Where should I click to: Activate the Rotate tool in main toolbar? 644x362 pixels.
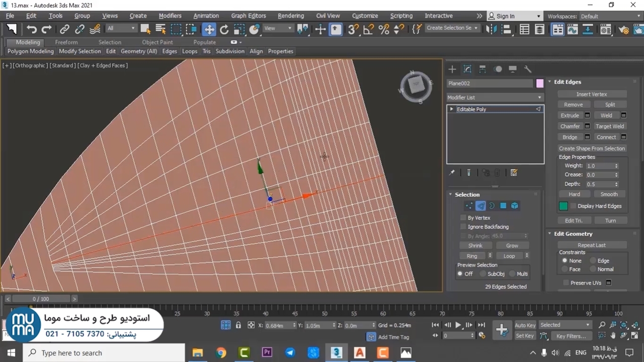click(224, 30)
